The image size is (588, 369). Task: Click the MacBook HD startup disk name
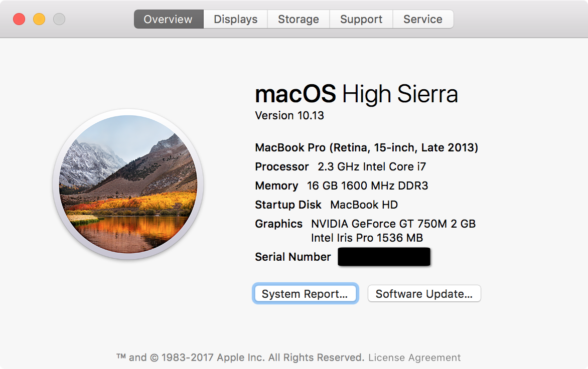[x=364, y=205]
